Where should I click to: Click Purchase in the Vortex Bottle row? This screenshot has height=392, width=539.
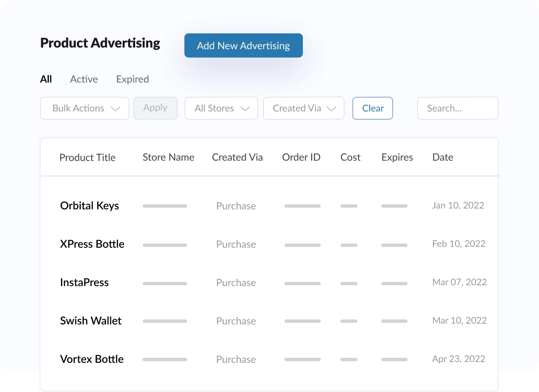pos(236,359)
